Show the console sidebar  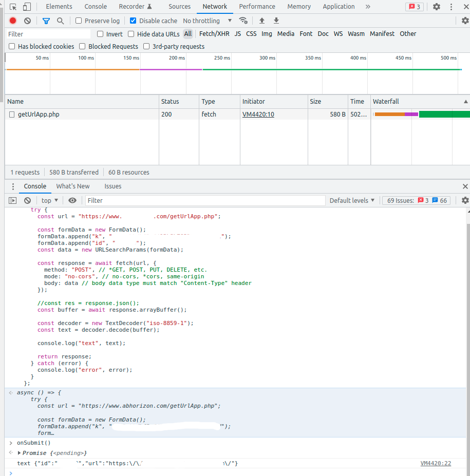pyautogui.click(x=13, y=200)
